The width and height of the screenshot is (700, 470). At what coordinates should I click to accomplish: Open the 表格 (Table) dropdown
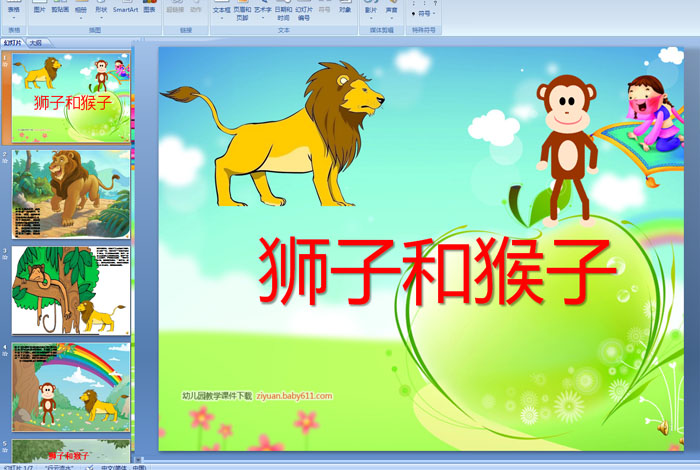14,10
